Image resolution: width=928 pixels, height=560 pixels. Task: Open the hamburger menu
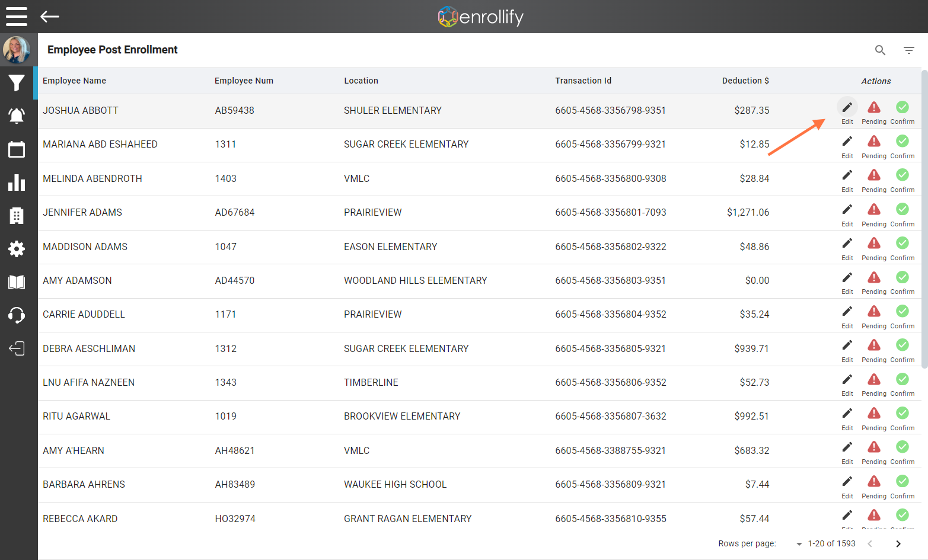(17, 17)
